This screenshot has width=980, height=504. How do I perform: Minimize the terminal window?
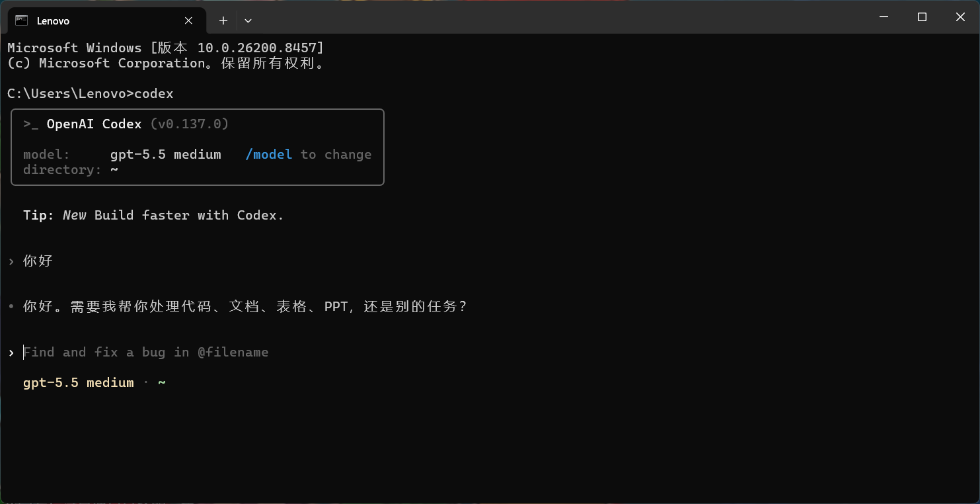tap(884, 17)
